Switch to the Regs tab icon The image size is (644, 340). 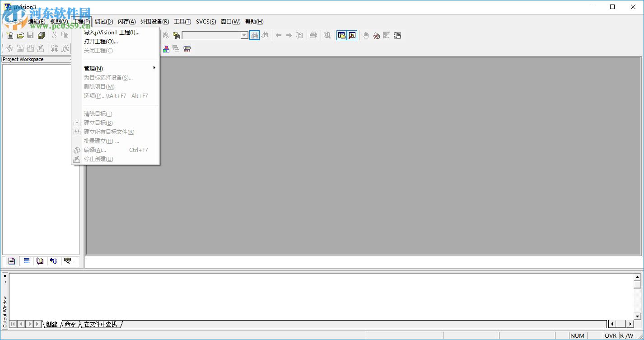(27, 261)
